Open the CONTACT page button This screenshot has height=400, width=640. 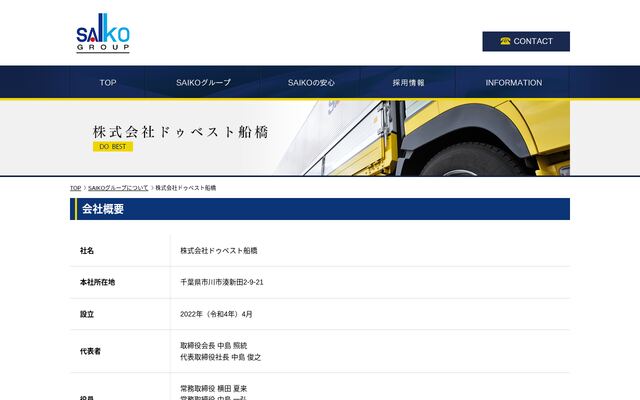(x=526, y=41)
